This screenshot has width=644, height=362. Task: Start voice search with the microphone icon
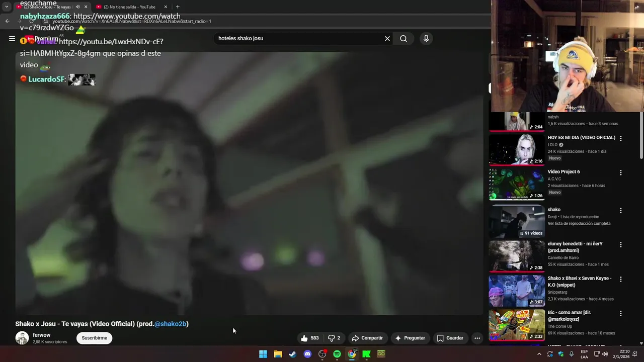tap(426, 38)
